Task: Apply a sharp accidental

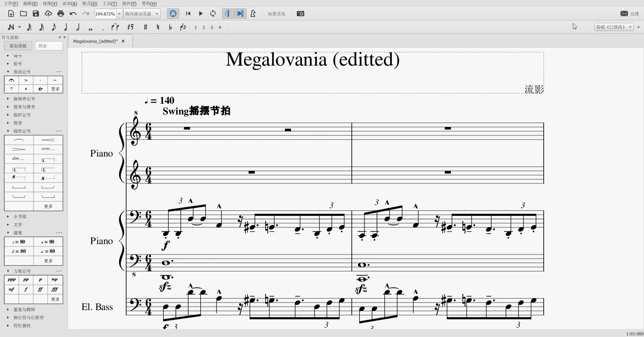Action: click(x=145, y=27)
